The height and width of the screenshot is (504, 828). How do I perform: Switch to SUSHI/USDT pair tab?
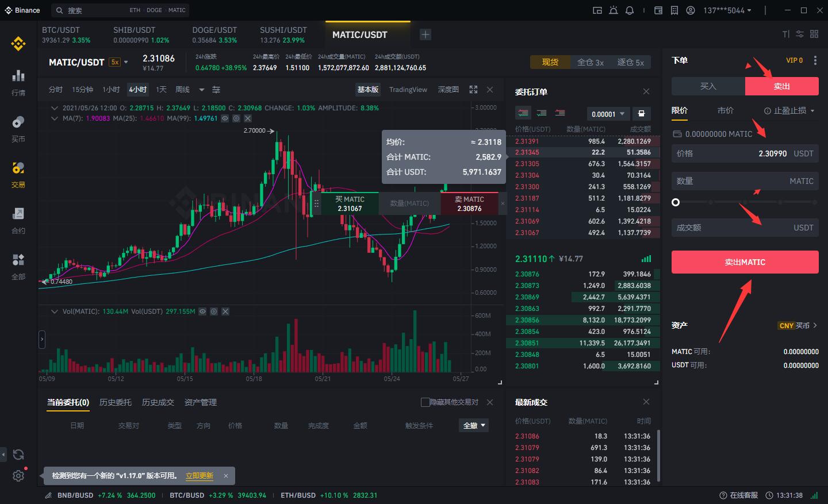[x=283, y=35]
